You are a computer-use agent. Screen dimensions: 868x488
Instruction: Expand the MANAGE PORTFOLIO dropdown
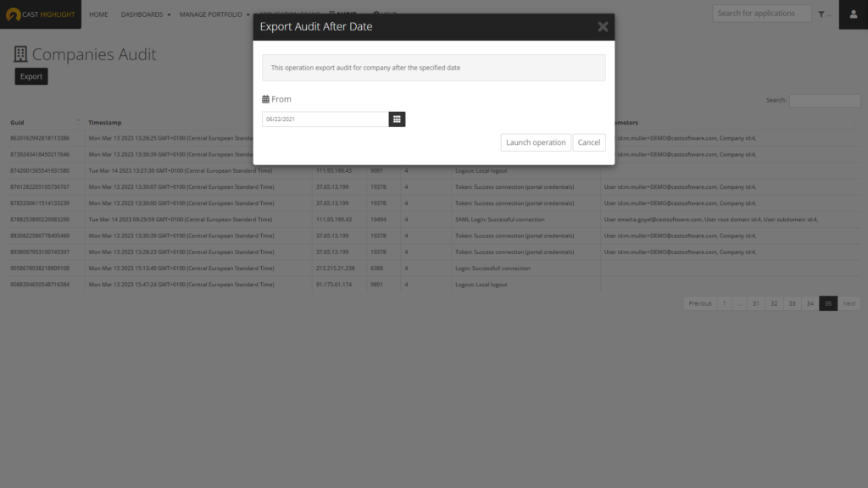[x=214, y=14]
